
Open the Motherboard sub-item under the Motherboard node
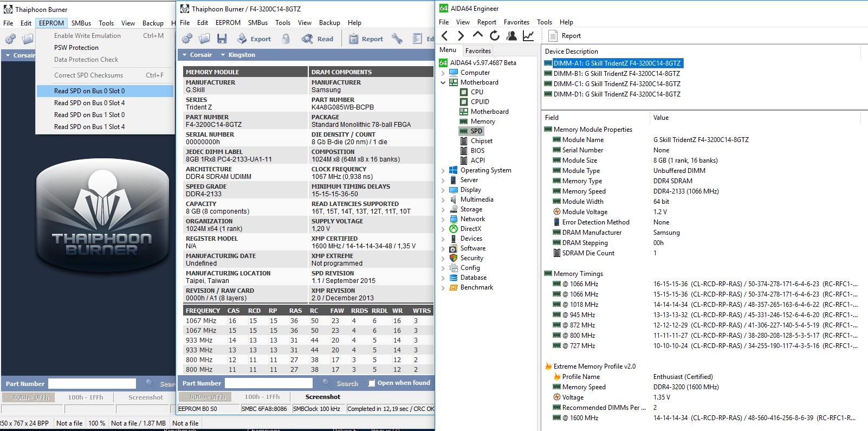click(484, 111)
